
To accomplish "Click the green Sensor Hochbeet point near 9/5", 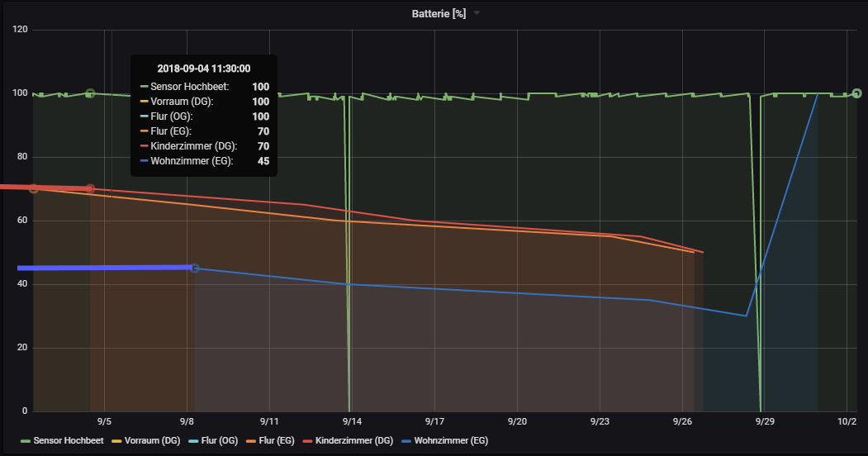I will 90,93.
